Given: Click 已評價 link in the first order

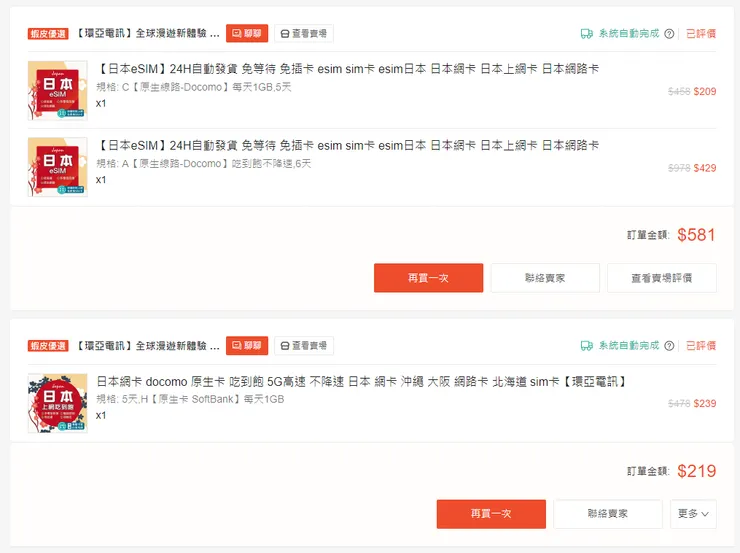Looking at the screenshot, I should tap(701, 34).
